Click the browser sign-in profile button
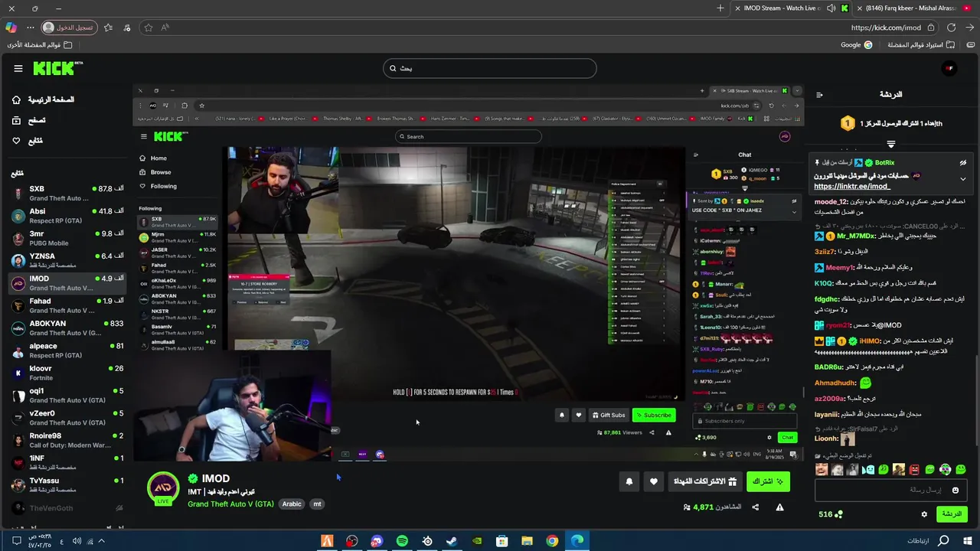Screen dimensions: 980x551 tap(69, 28)
